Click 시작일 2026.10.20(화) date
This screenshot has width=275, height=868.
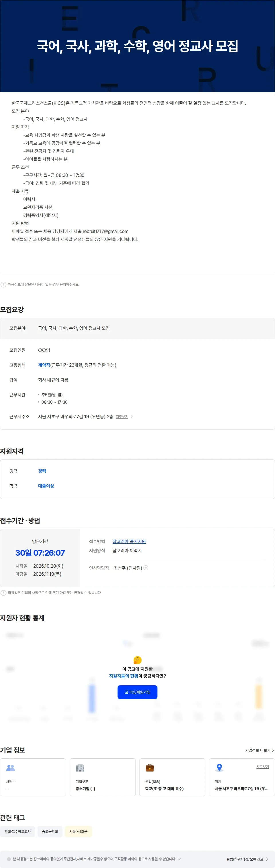click(48, 566)
